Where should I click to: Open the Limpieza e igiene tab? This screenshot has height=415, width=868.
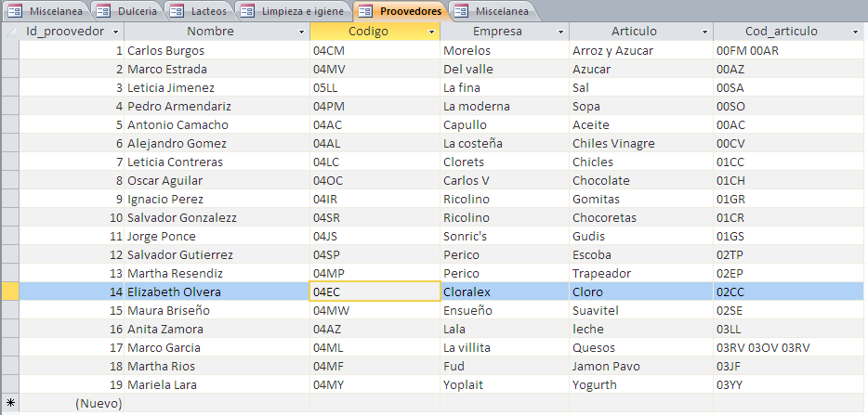click(294, 11)
